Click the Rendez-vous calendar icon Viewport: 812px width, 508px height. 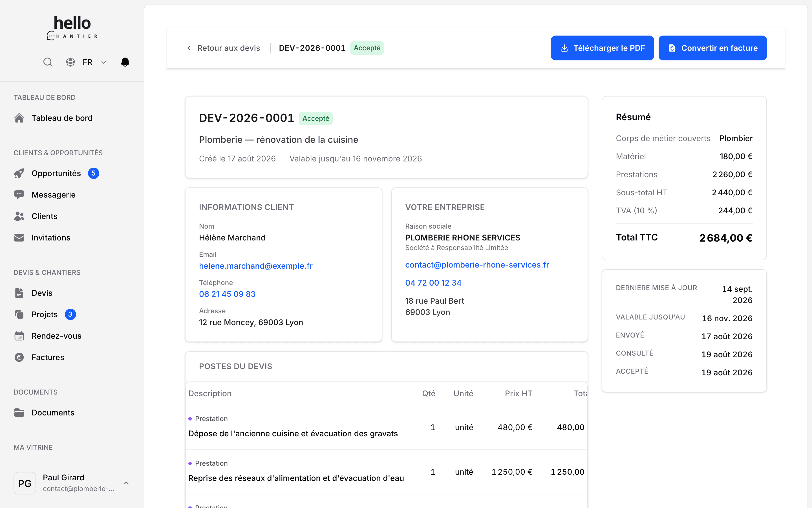pyautogui.click(x=19, y=336)
